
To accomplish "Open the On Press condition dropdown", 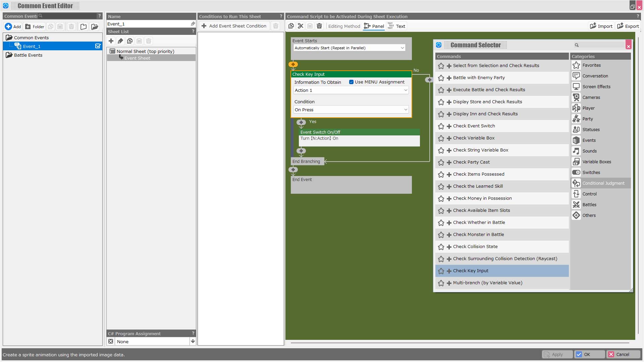I will pos(351,110).
